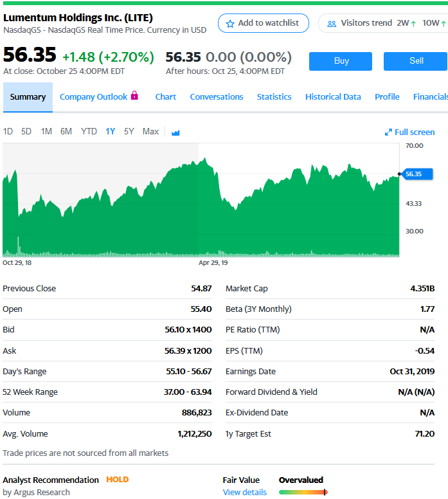The image size is (448, 499).
Task: Click the pink lock icon beside Company Outlook
Action: [134, 95]
